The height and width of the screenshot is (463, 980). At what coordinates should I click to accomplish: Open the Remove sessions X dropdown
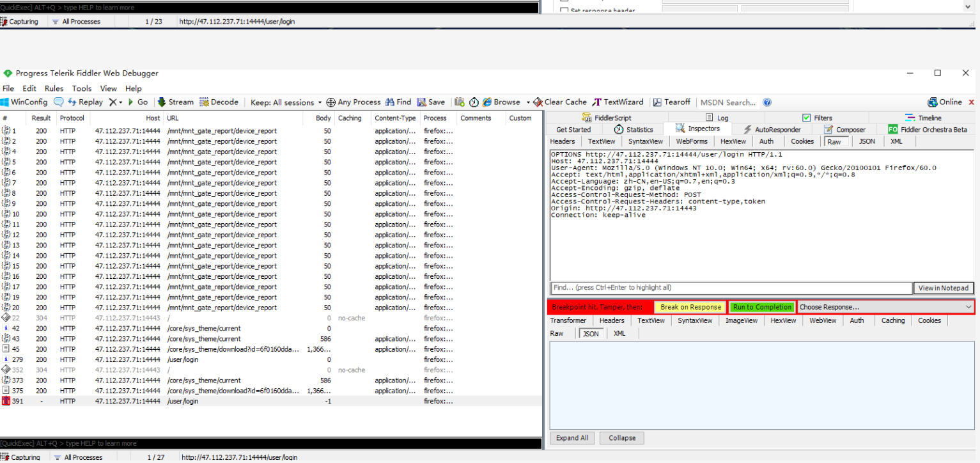click(x=115, y=102)
